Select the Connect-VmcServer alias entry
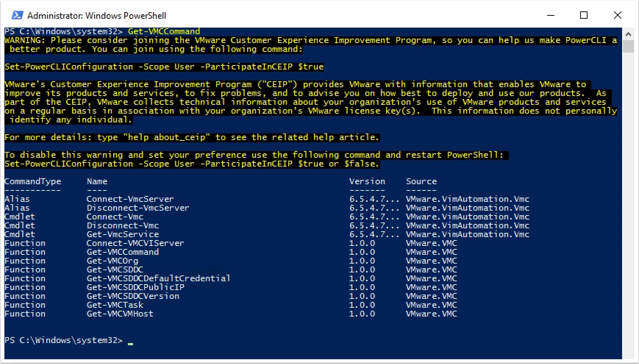This screenshot has height=364, width=639. (x=130, y=199)
